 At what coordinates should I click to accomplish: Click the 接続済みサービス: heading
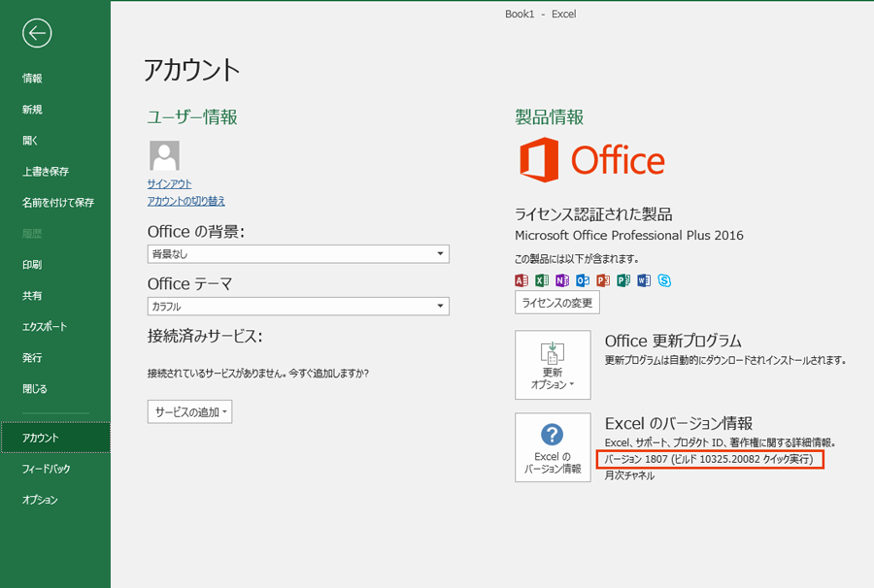tap(205, 337)
